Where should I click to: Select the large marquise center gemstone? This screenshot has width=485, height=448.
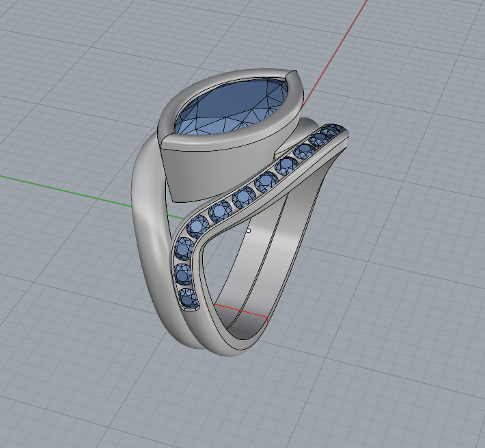tap(230, 107)
